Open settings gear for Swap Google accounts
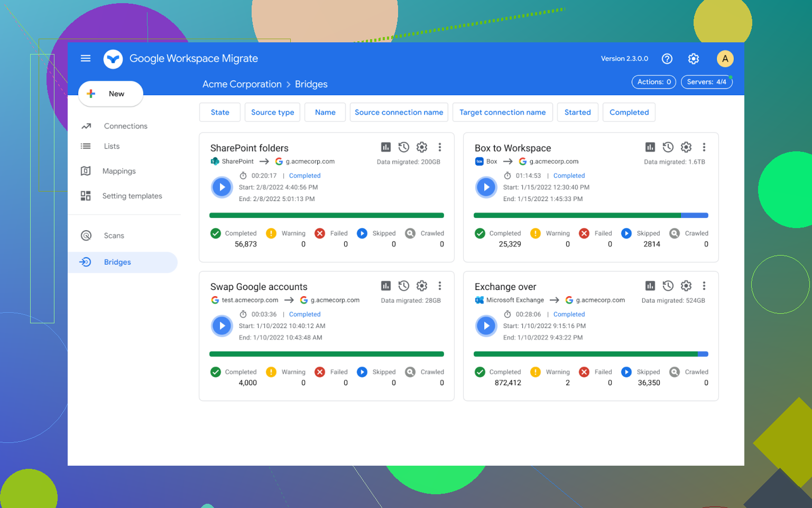812x508 pixels. (422, 286)
